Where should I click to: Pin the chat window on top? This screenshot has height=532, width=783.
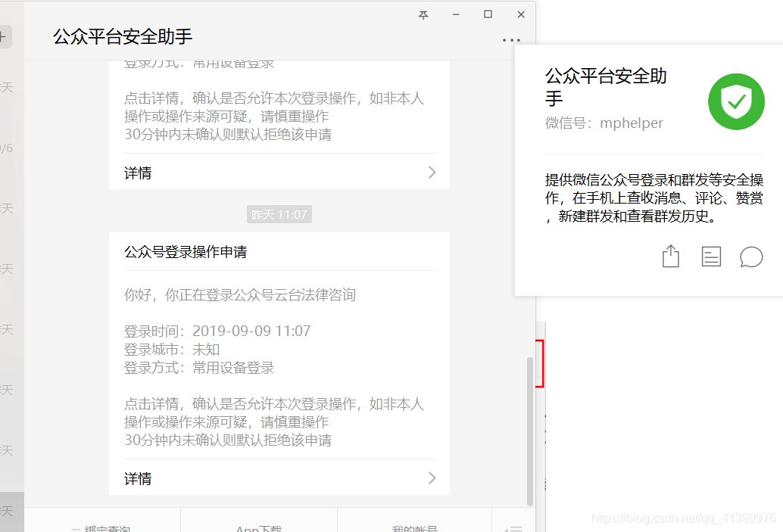point(423,15)
